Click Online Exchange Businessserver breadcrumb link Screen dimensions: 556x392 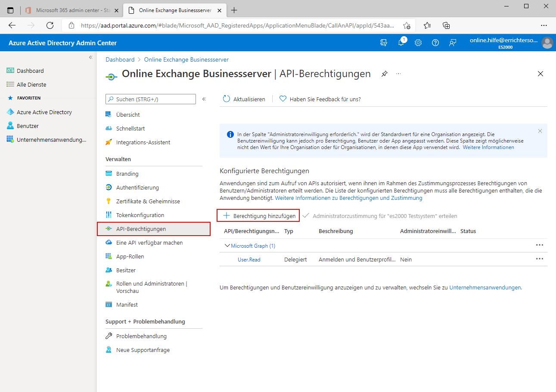click(186, 59)
